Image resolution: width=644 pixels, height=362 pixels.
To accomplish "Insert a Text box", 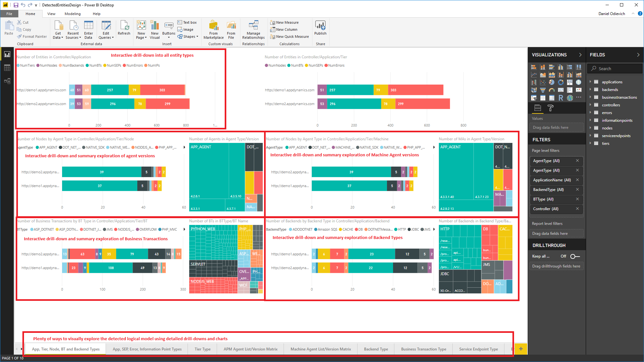I will tap(187, 22).
